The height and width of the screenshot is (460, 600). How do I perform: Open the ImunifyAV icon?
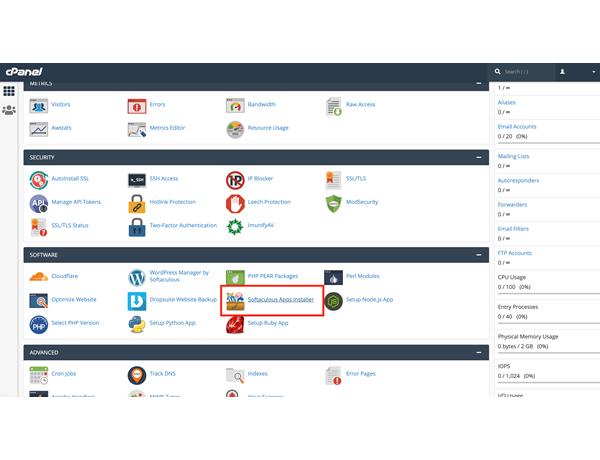[x=235, y=227]
